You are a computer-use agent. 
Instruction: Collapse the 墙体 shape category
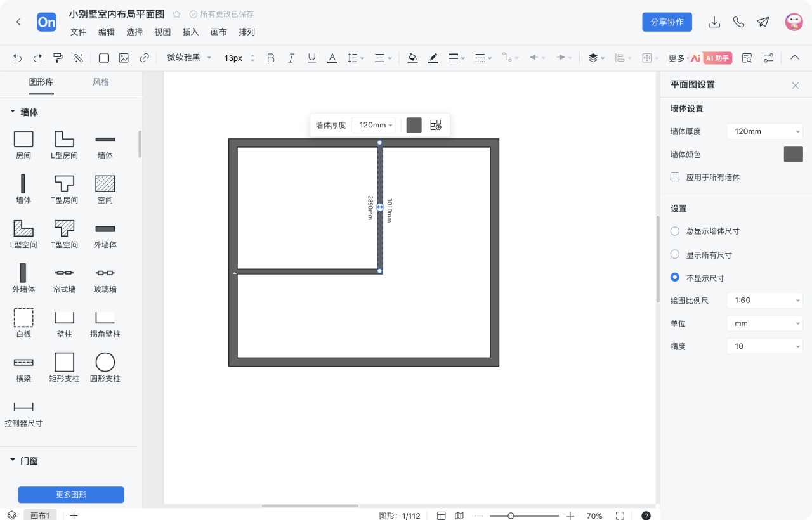click(x=13, y=112)
